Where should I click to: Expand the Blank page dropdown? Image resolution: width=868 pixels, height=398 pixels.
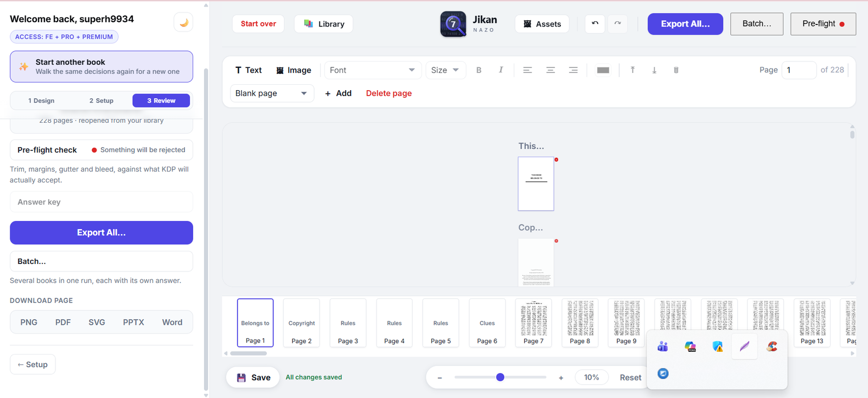pyautogui.click(x=272, y=93)
